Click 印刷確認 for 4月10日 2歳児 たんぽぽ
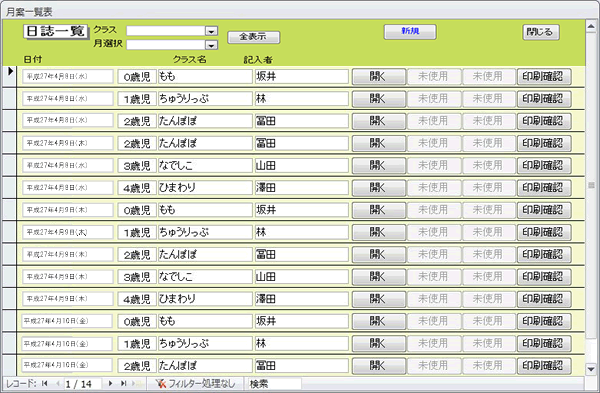The image size is (600, 393). pos(544,365)
